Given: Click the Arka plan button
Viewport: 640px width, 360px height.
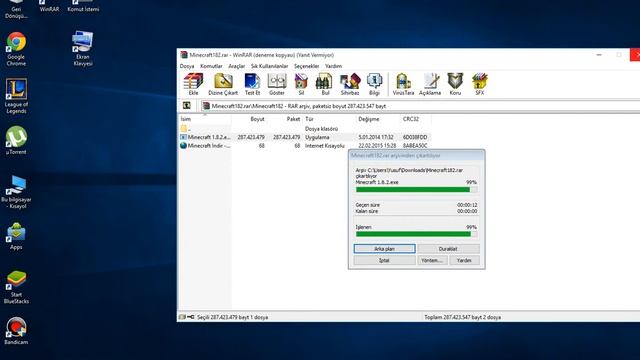Looking at the screenshot, I should pos(384,249).
